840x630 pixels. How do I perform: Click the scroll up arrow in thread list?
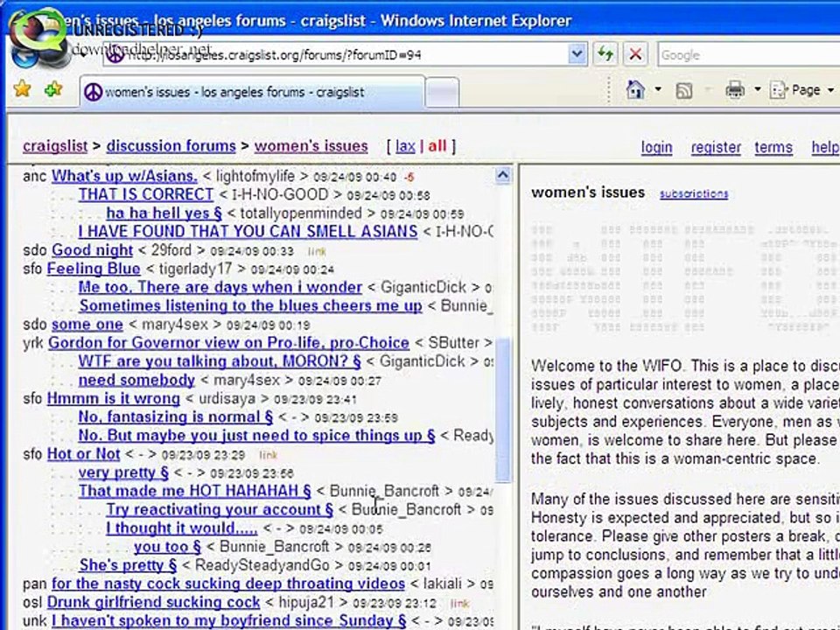coord(502,175)
